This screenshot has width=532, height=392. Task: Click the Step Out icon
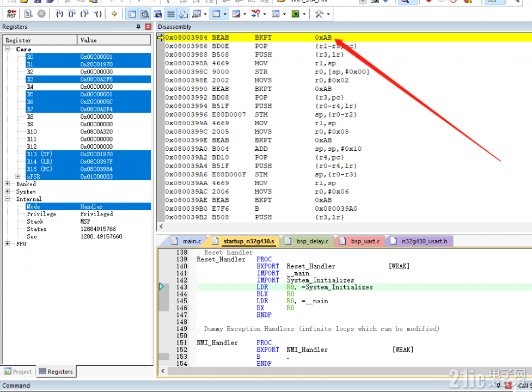click(84, 14)
